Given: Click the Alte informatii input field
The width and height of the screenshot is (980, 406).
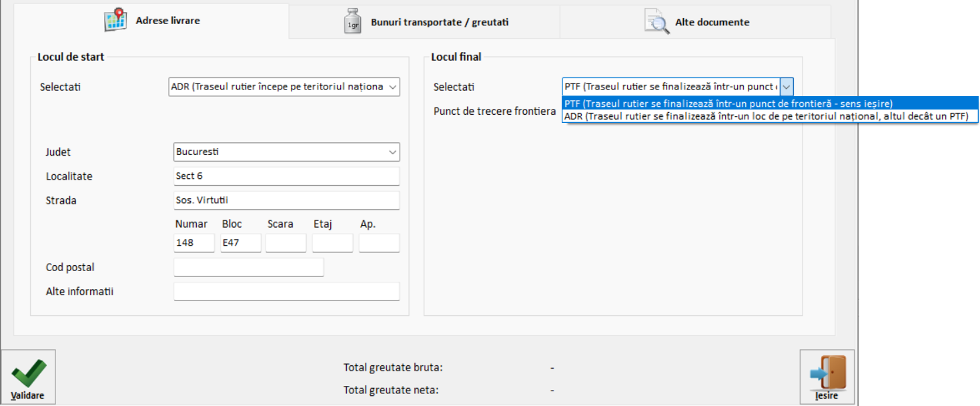Looking at the screenshot, I should (287, 292).
